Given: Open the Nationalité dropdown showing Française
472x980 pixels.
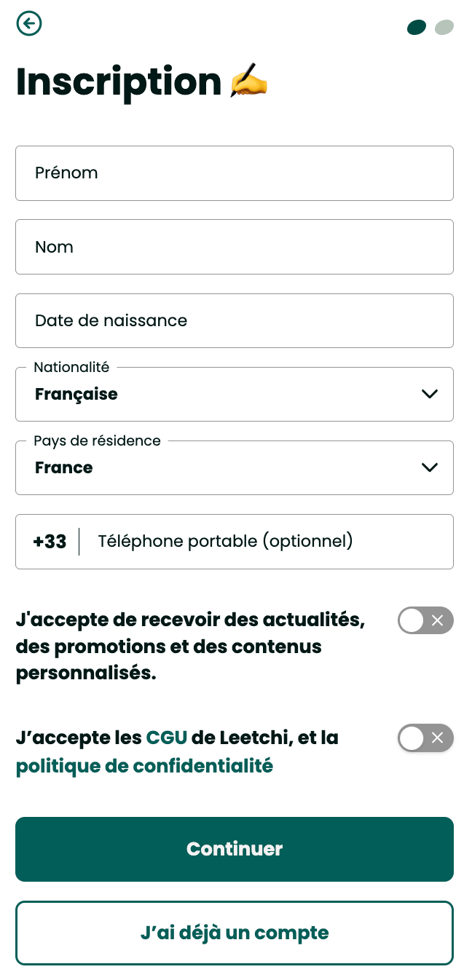Looking at the screenshot, I should [x=219, y=394].
